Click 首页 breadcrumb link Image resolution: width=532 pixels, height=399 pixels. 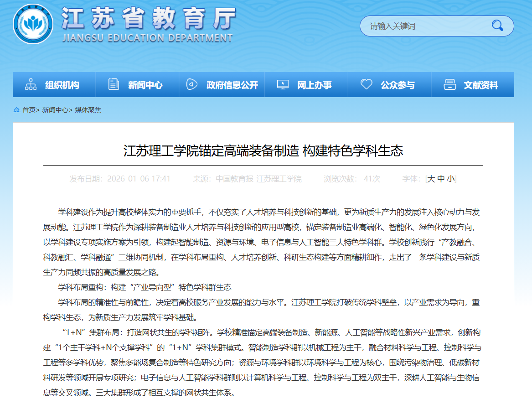click(28, 110)
